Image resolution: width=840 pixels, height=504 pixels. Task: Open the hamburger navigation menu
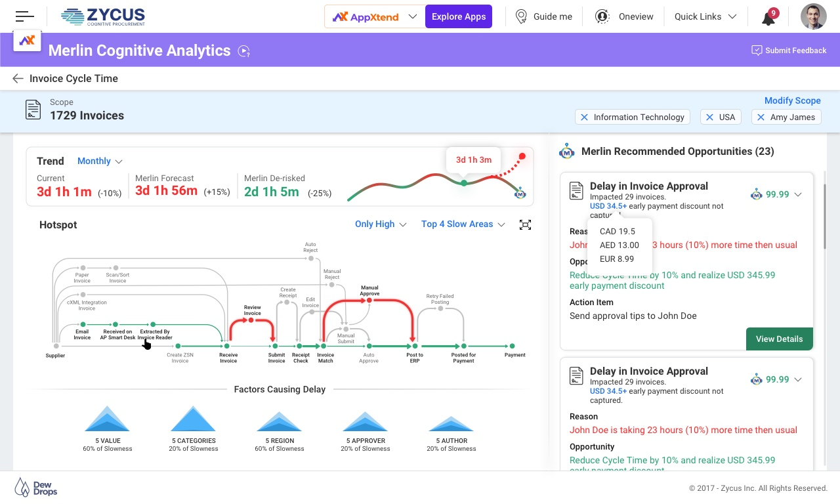point(24,16)
